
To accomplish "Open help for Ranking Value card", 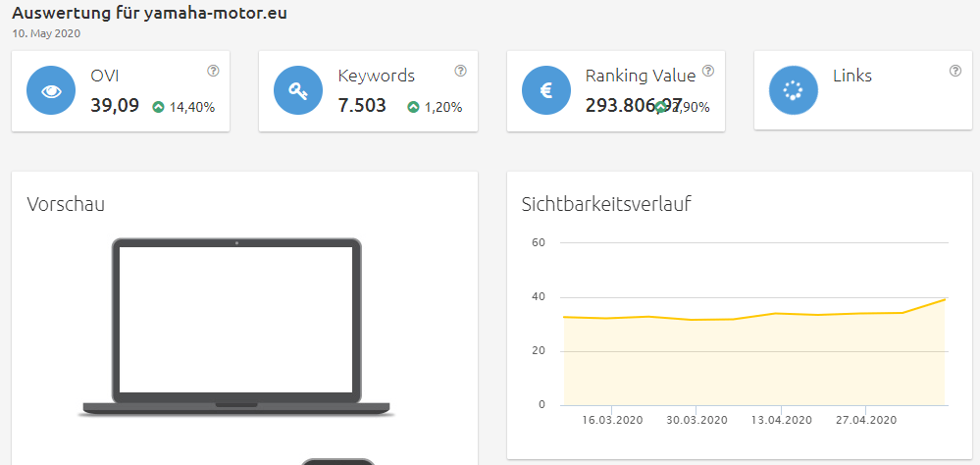I will coord(708,71).
